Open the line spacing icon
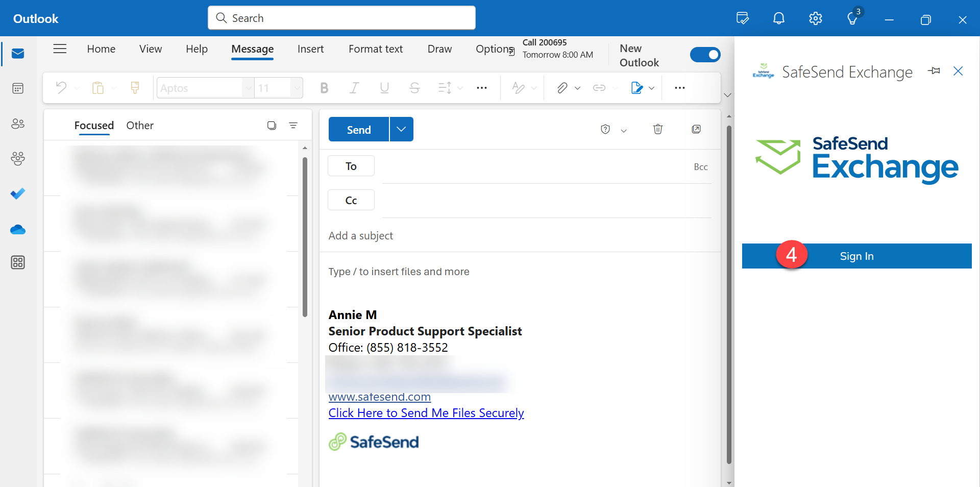 point(445,88)
